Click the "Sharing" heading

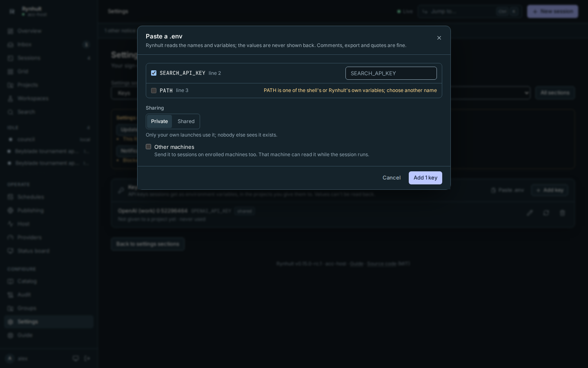point(155,108)
